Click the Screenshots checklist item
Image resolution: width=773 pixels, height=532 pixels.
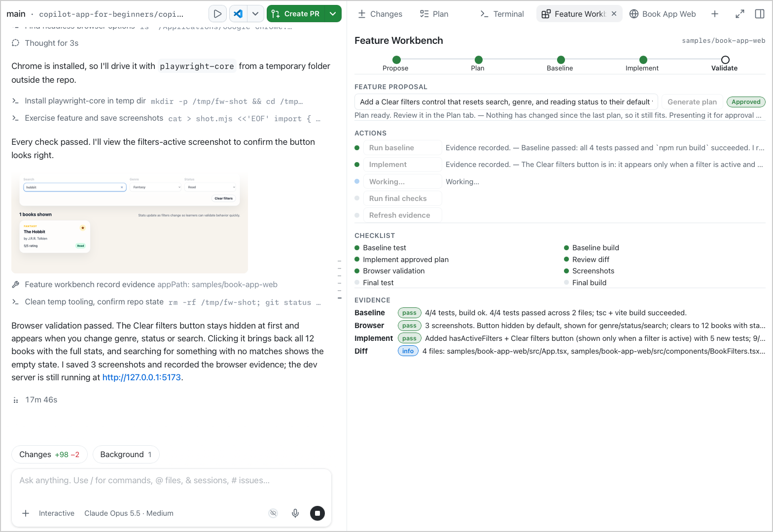(x=589, y=271)
